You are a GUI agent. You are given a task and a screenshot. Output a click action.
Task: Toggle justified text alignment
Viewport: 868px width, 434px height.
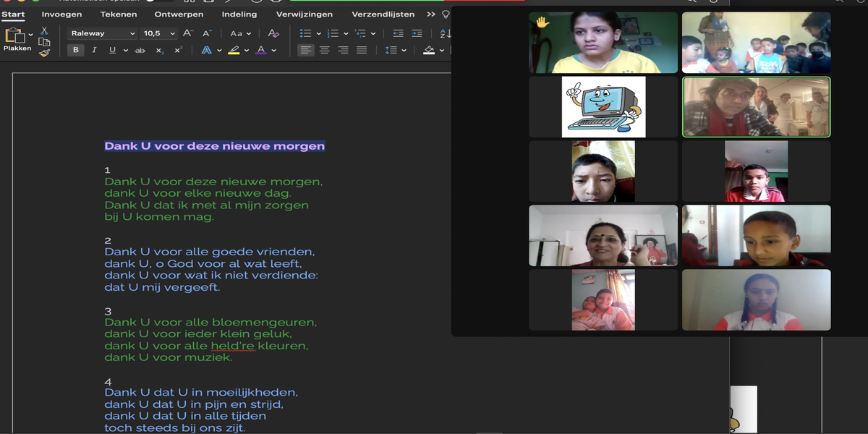[x=361, y=50]
